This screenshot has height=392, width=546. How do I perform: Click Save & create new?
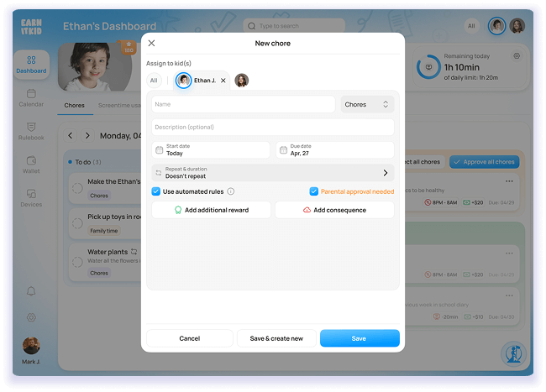(x=276, y=338)
